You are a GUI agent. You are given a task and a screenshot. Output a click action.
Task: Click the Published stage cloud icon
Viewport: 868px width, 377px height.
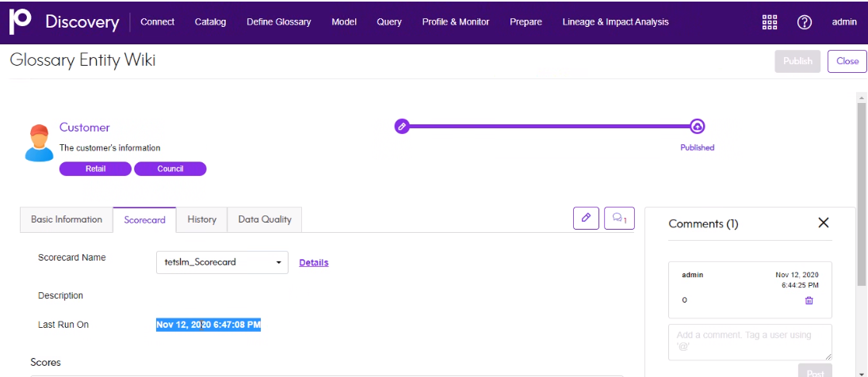point(697,127)
